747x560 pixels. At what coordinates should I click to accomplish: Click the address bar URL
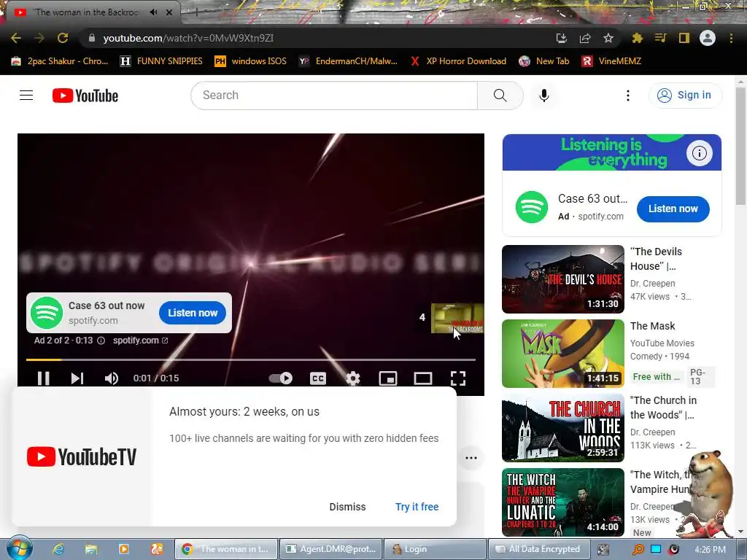[188, 38]
